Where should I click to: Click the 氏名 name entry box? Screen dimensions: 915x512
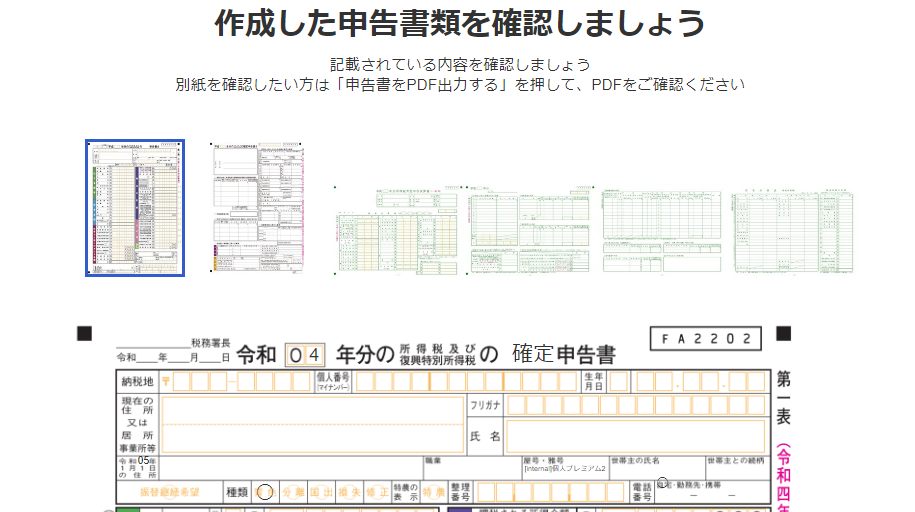pyautogui.click(x=635, y=436)
